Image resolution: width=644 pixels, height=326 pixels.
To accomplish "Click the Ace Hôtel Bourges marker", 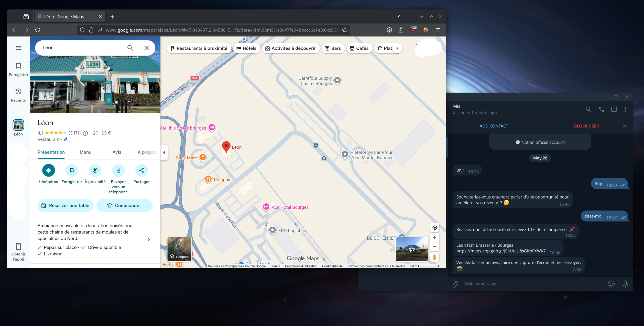I will [x=266, y=207].
